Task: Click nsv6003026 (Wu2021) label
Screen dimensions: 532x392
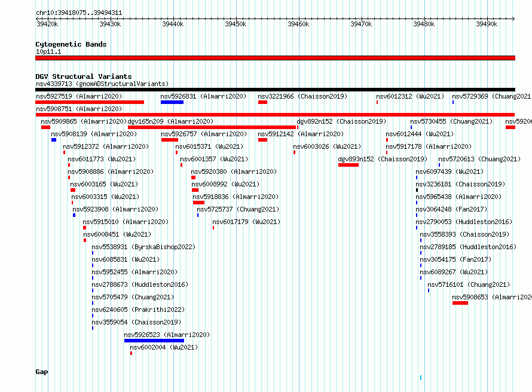Action: click(x=327, y=146)
